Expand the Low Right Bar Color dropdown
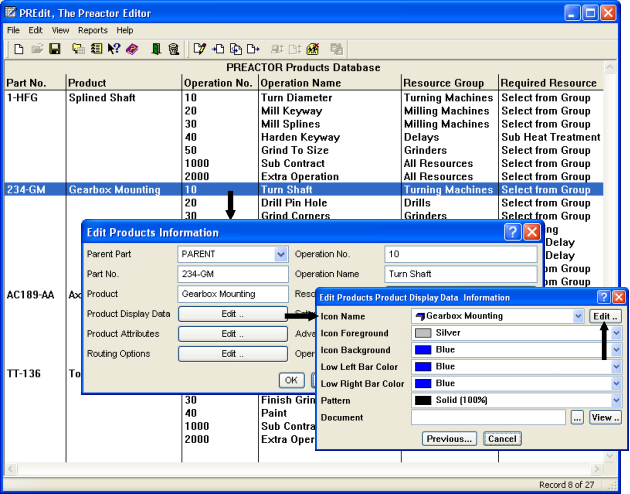 click(616, 384)
